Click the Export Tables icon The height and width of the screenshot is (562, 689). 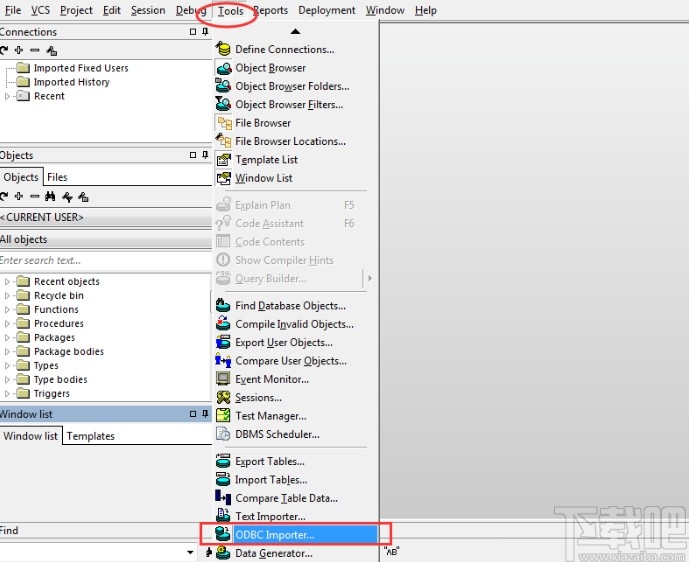223,461
